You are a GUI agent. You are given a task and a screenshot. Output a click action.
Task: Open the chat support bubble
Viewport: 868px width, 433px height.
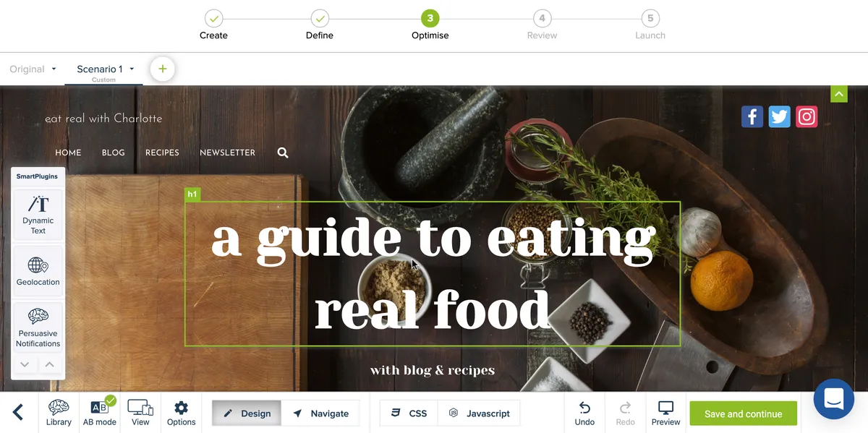tap(833, 399)
